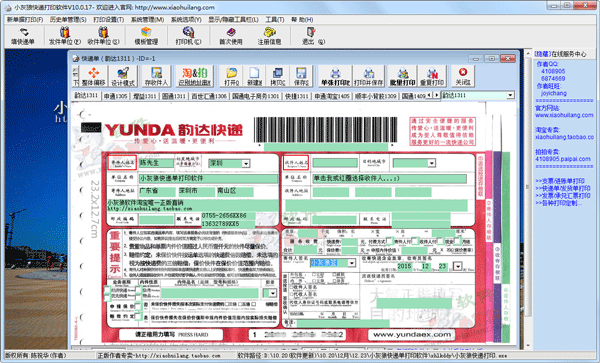Click 存收件人 save recipient icon
Screen dimensions: 600x363
point(156,76)
